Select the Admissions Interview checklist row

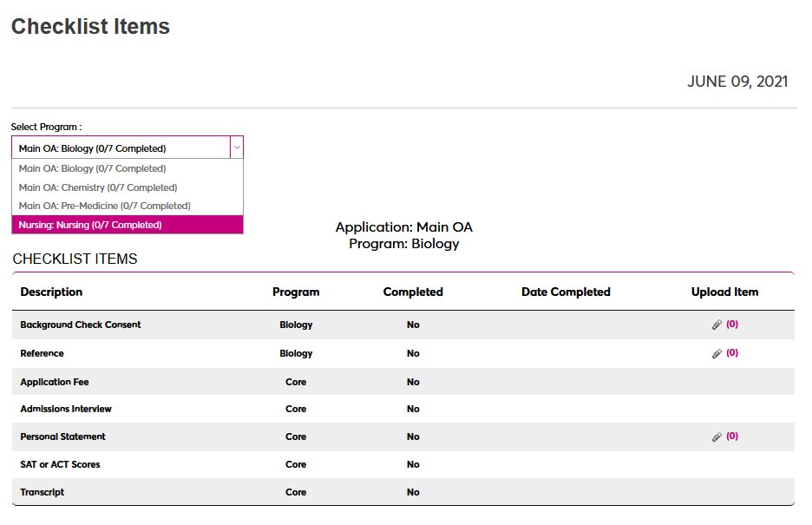66,409
